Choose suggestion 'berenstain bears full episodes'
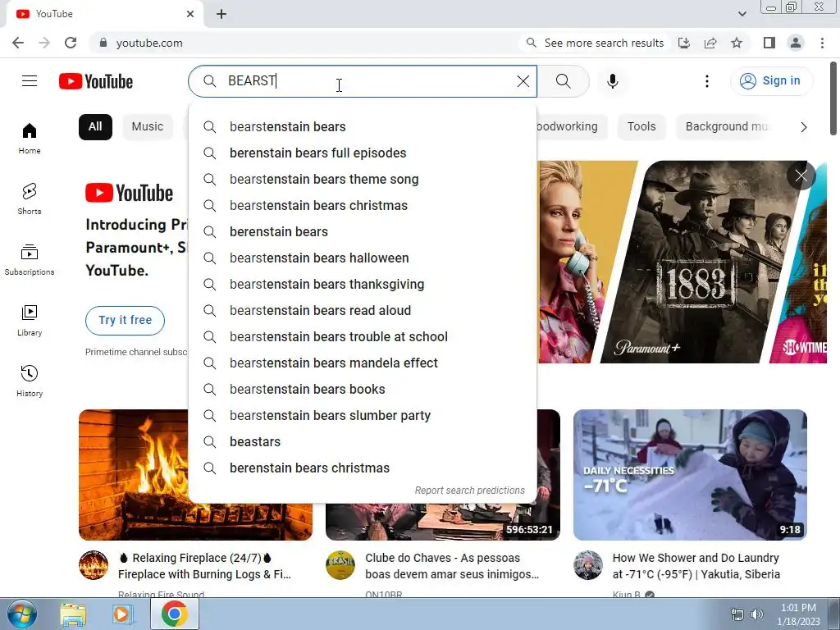 (363, 153)
